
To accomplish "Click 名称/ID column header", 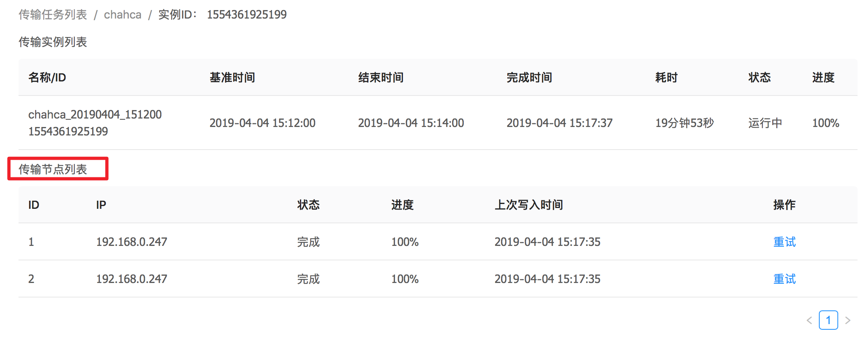I will pyautogui.click(x=47, y=77).
